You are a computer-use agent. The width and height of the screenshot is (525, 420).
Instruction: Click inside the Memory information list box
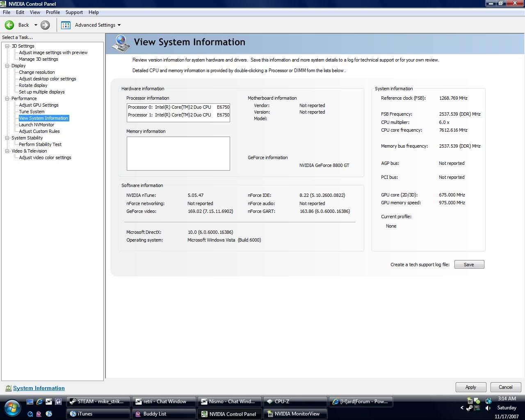tap(178, 153)
